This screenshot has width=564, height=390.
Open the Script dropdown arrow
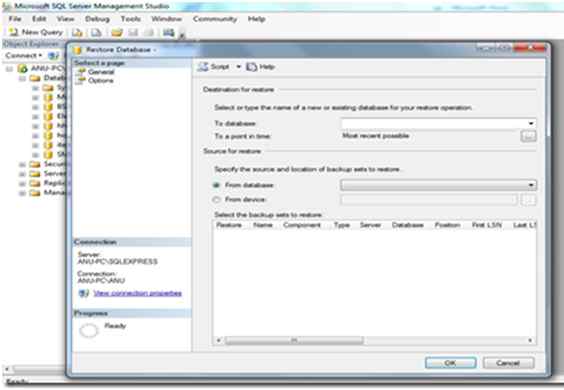[238, 67]
